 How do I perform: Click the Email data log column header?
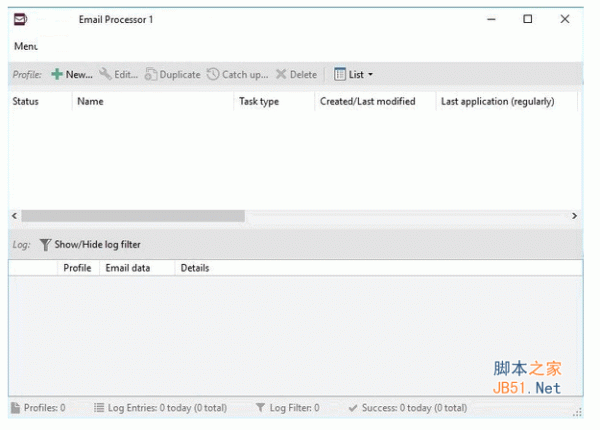coord(128,268)
